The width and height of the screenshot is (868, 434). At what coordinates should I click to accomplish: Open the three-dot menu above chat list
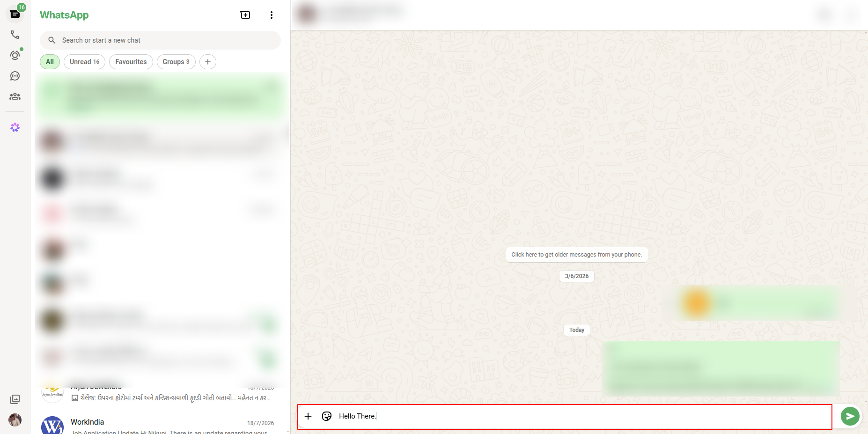tap(272, 15)
